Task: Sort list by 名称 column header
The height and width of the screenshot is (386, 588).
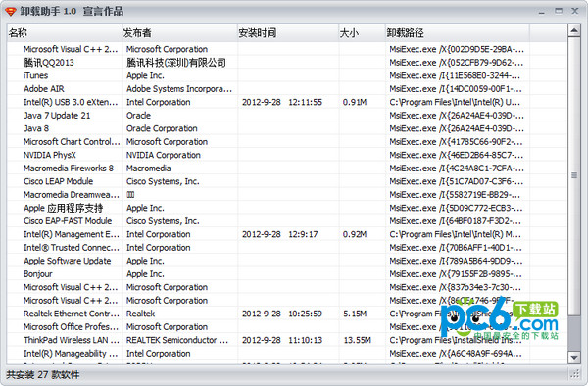Action: coord(64,33)
